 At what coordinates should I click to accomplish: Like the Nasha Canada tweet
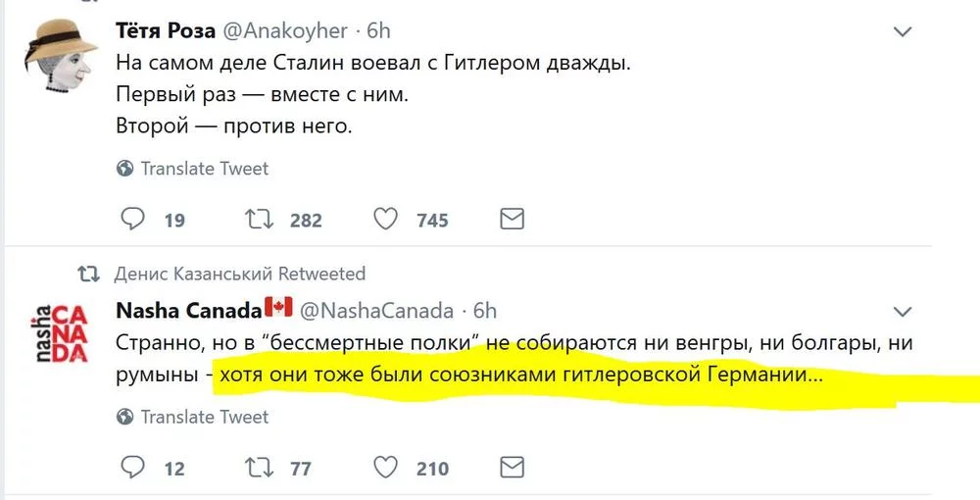[388, 467]
